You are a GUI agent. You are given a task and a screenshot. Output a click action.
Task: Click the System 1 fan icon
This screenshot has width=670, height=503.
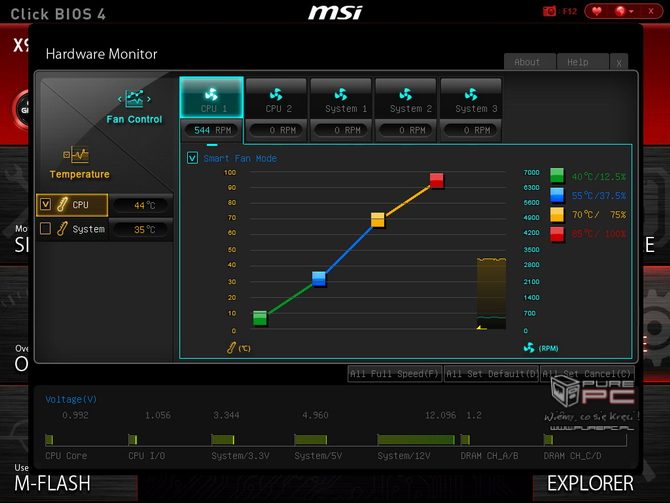(341, 94)
